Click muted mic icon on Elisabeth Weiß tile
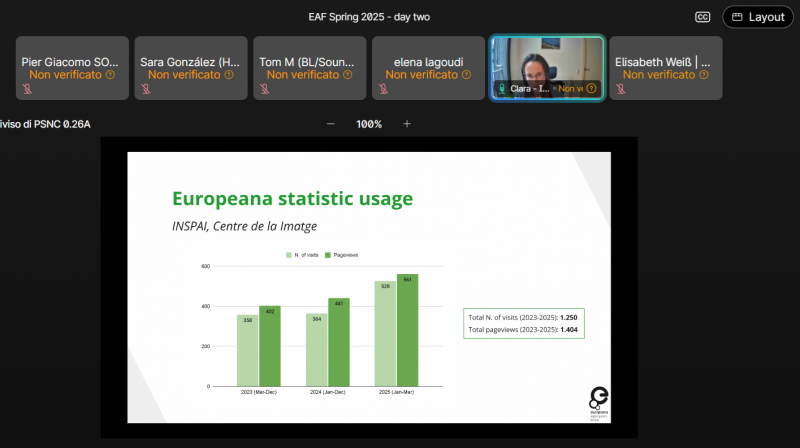 620,89
